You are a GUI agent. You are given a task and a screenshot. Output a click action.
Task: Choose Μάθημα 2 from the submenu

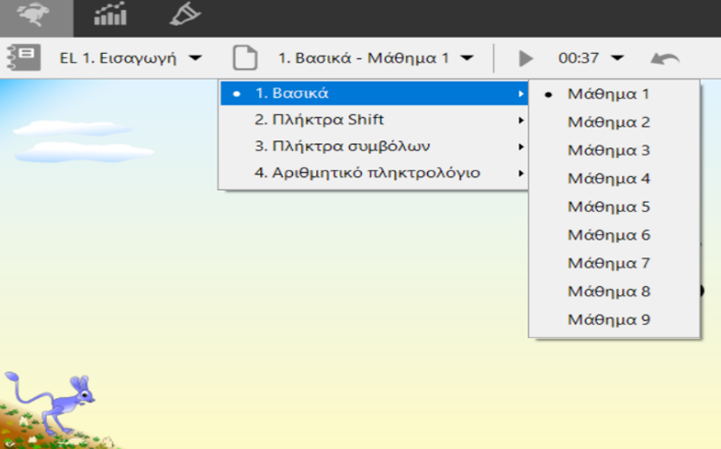609,122
